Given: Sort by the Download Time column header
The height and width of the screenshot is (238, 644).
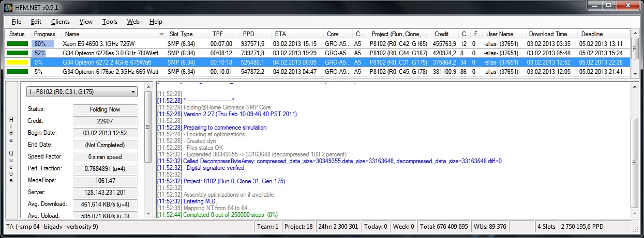Looking at the screenshot, I should (x=551, y=34).
